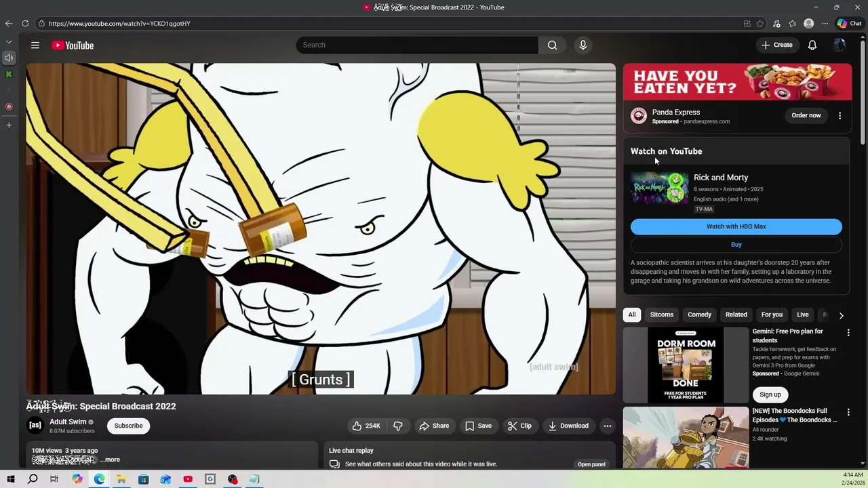Watch Rick and Morty with HBO Max
The height and width of the screenshot is (488, 868).
(x=736, y=226)
